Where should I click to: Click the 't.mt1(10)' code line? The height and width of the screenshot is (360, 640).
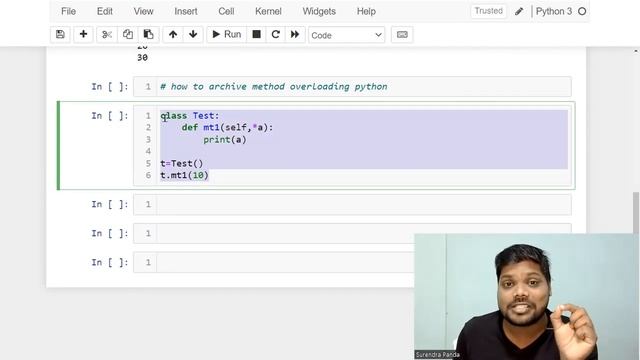tap(184, 175)
